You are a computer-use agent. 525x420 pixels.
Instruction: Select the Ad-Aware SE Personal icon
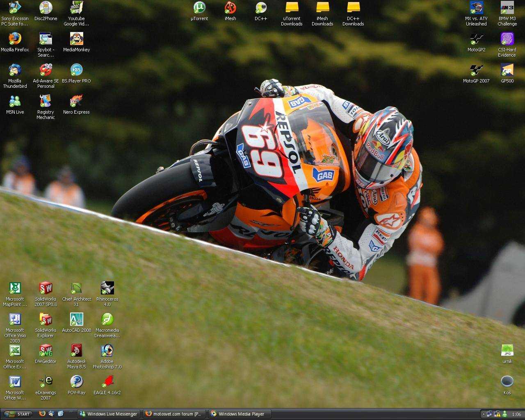tap(46, 76)
